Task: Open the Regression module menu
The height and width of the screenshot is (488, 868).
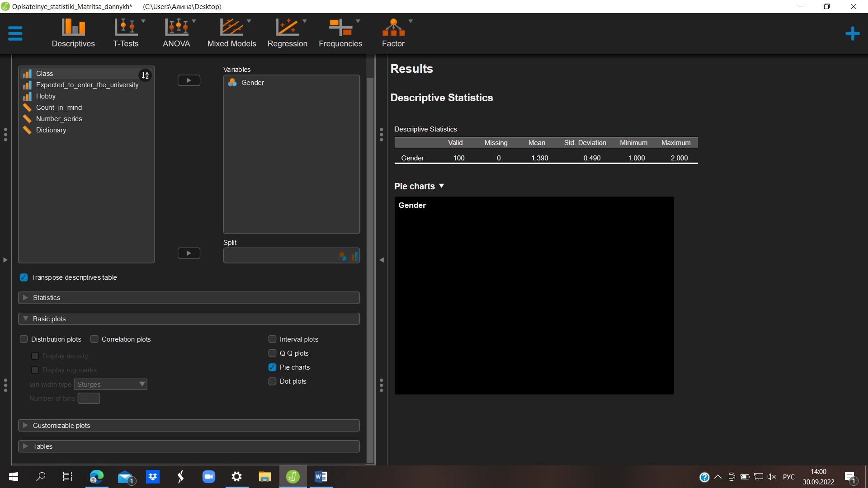Action: pos(287,33)
